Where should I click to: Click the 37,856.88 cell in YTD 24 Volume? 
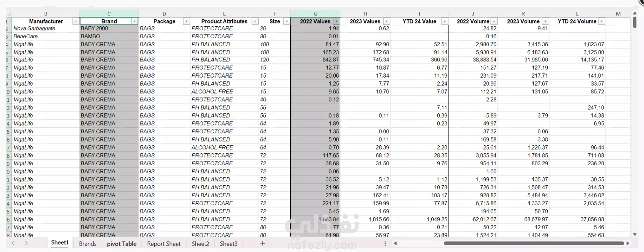[x=577, y=219]
